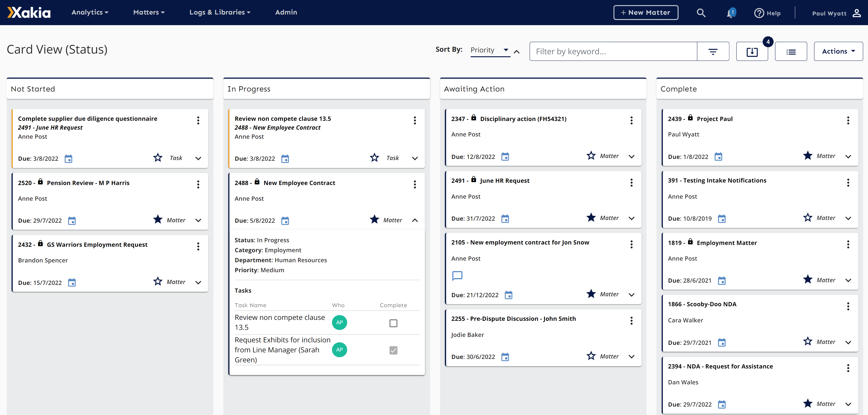Click the notifications bell icon
Viewport: 868px width, 415px height.
[x=730, y=13]
